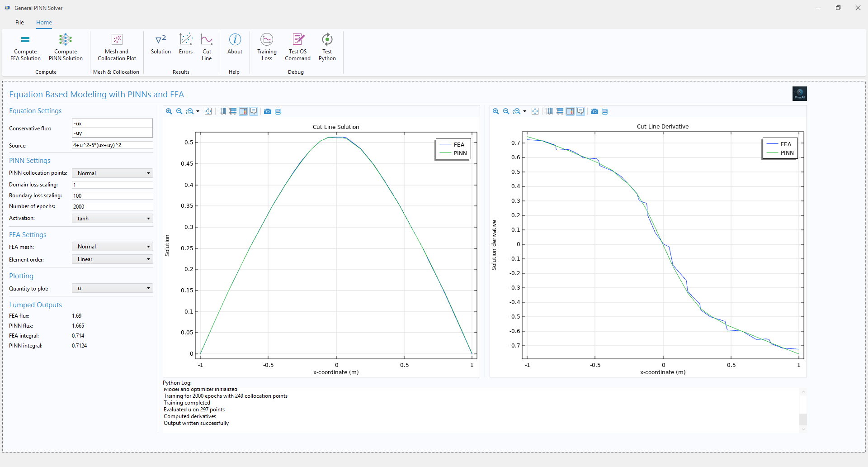Print the Cut Line Derivative plot
This screenshot has width=868, height=467.
(x=605, y=111)
